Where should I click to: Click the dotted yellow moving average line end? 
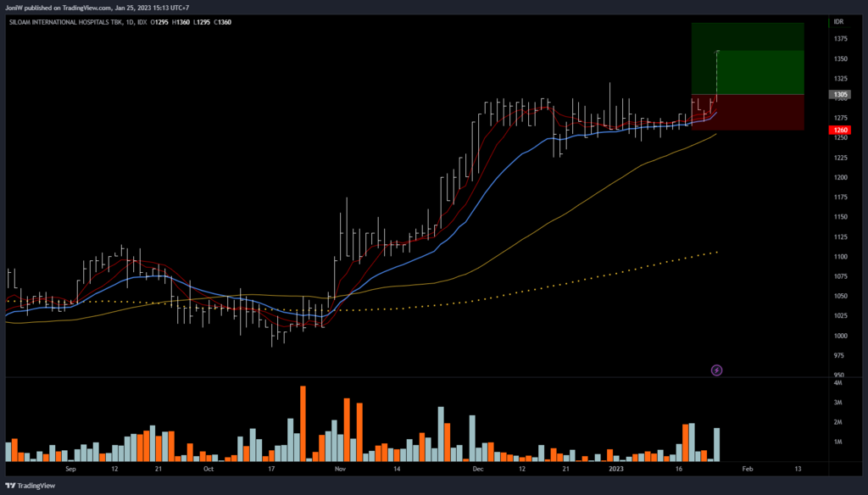tap(717, 252)
